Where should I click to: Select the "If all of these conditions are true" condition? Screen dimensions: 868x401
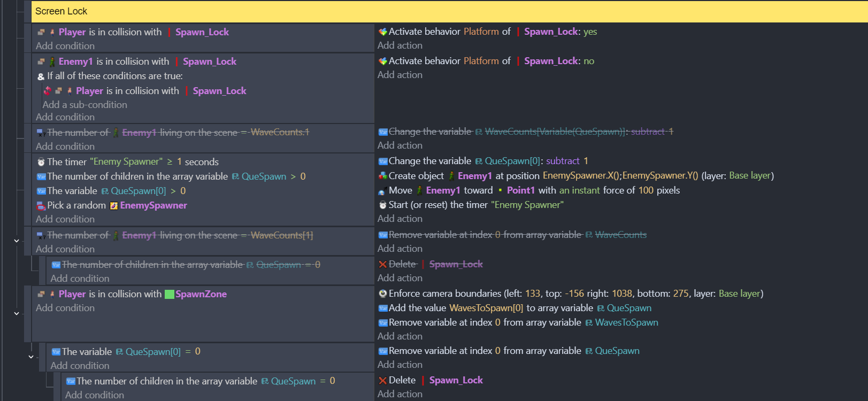[114, 76]
